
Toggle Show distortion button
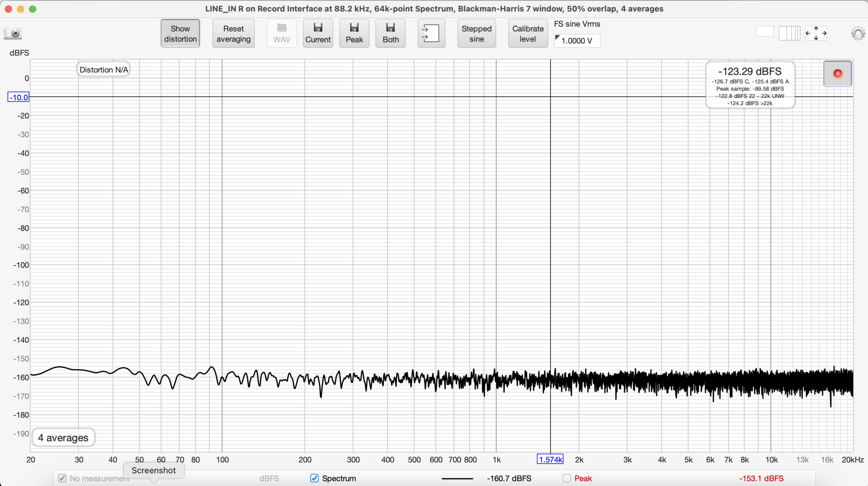pyautogui.click(x=180, y=34)
